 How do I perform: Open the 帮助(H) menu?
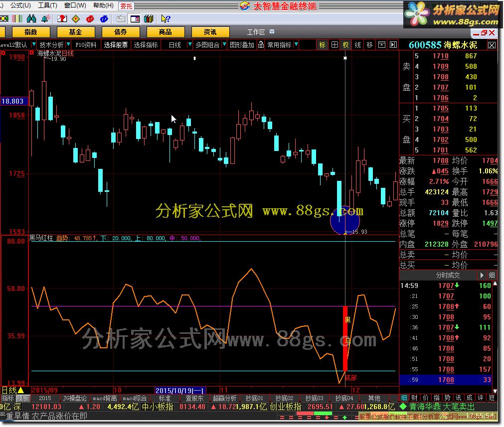click(103, 5)
